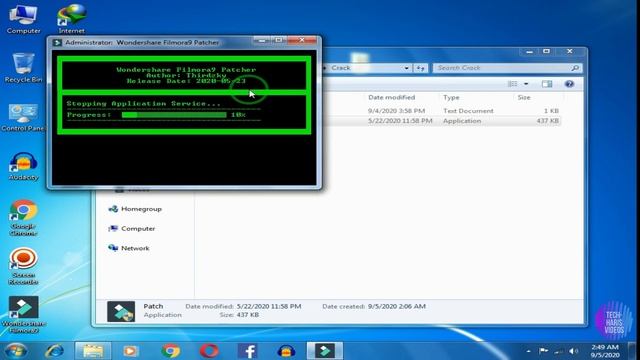640x360 pixels.
Task: Click the Show desktop strip next to the clock
Action: tap(632, 351)
